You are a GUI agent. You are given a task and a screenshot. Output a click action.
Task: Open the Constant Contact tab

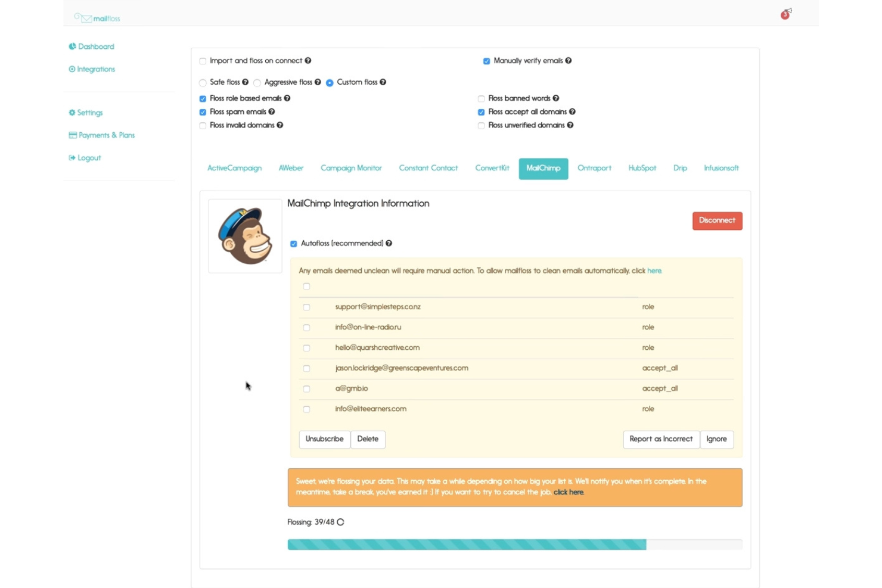tap(428, 169)
